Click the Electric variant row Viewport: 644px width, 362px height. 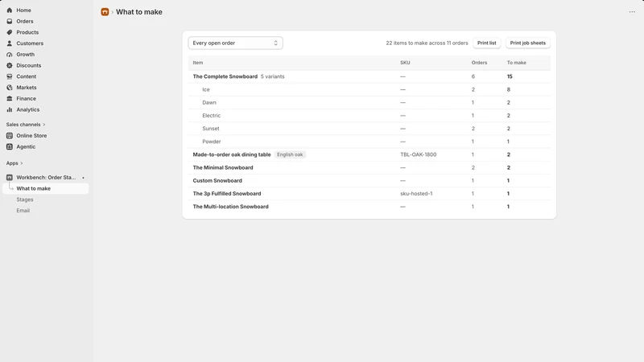coord(369,116)
